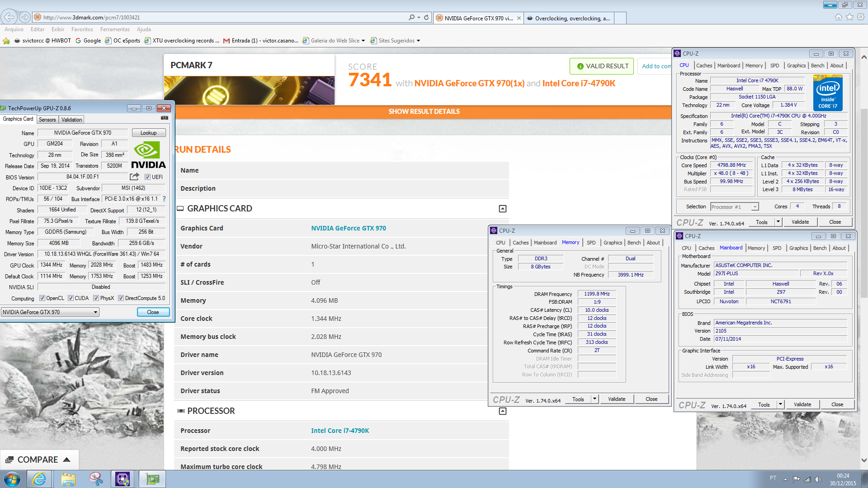The height and width of the screenshot is (488, 868).
Task: Open Internet Explorer from the taskbar
Action: pos(39,479)
